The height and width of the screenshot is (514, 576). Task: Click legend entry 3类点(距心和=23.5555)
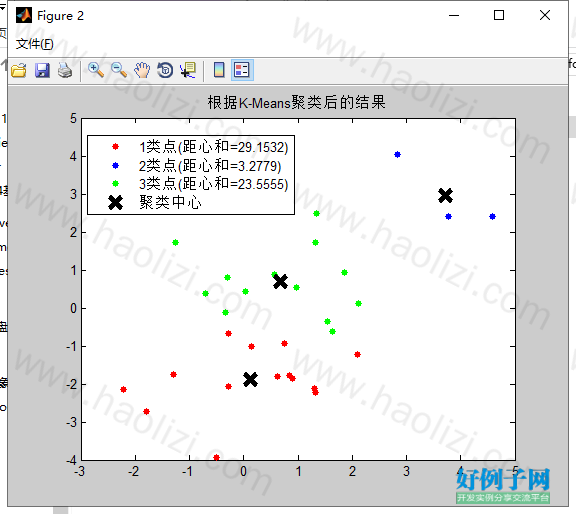(x=213, y=184)
